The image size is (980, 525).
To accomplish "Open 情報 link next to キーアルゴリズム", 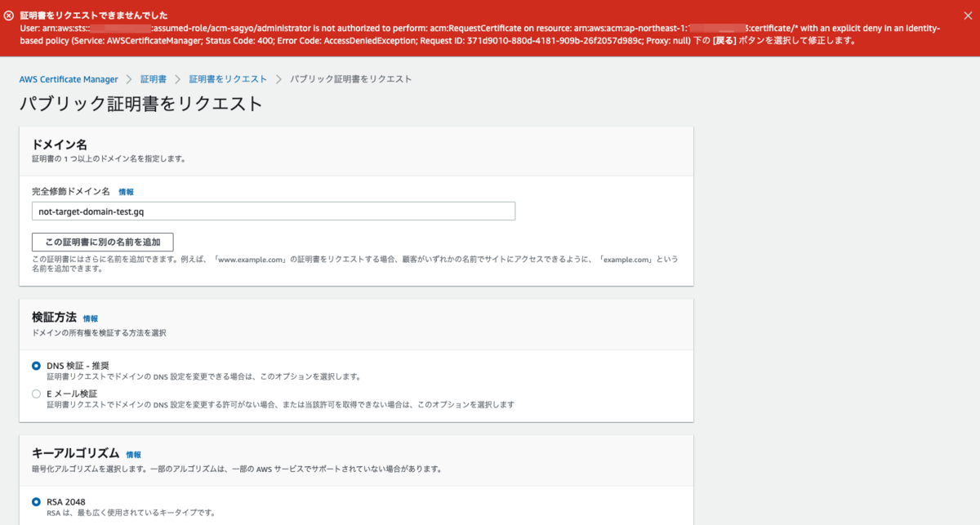I will [x=134, y=454].
